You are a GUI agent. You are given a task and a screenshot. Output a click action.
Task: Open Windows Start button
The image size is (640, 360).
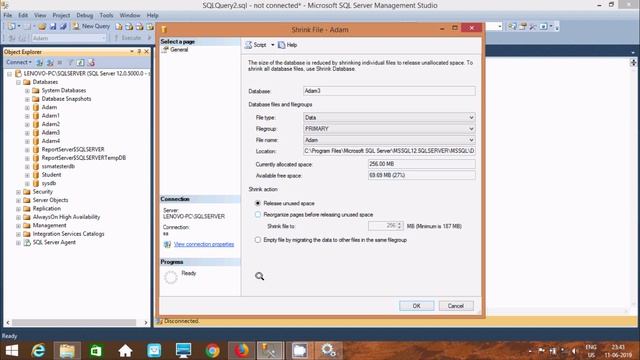pos(11,351)
